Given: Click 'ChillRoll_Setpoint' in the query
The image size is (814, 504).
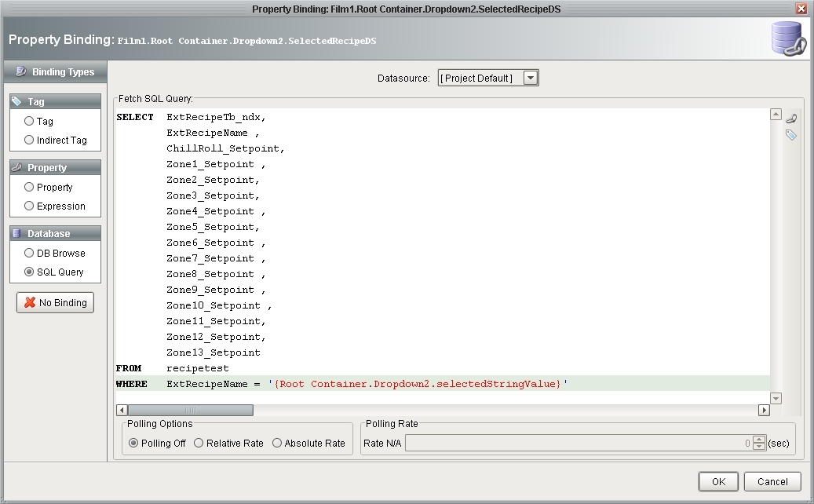Looking at the screenshot, I should (223, 148).
